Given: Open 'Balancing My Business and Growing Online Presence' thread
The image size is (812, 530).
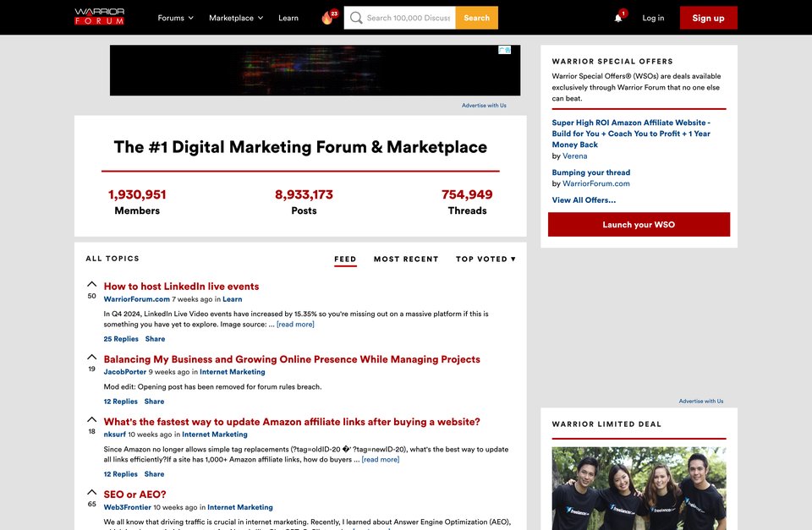Looking at the screenshot, I should pos(292,359).
